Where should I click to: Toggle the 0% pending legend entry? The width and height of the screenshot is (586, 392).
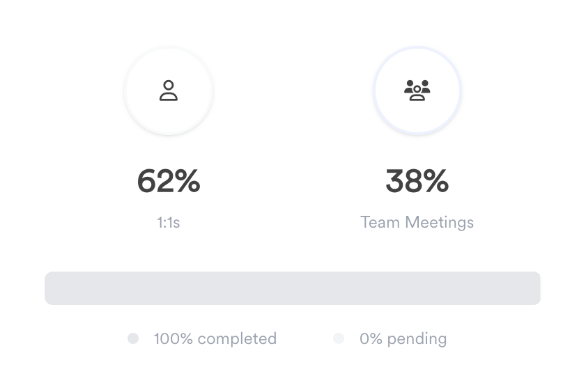click(x=390, y=338)
